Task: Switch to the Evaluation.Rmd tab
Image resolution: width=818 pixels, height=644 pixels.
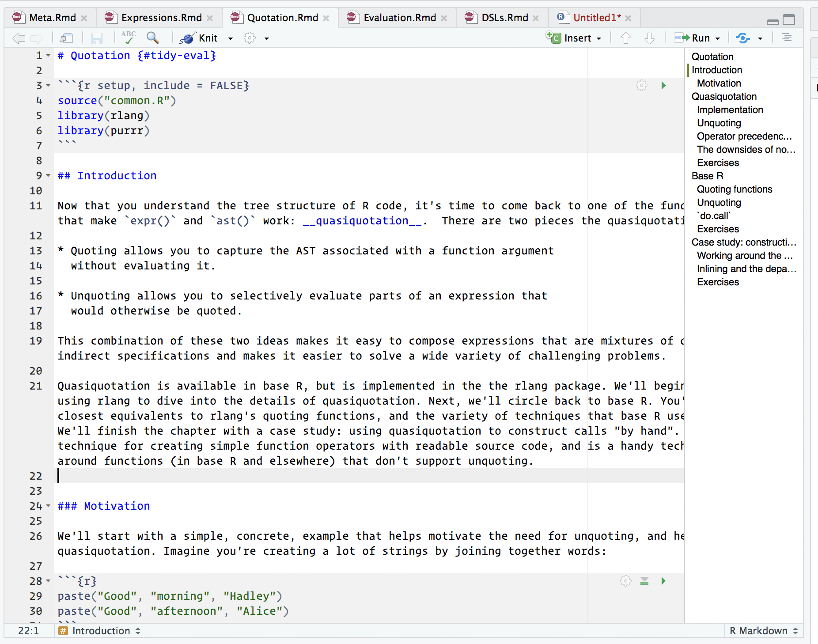Action: click(397, 18)
